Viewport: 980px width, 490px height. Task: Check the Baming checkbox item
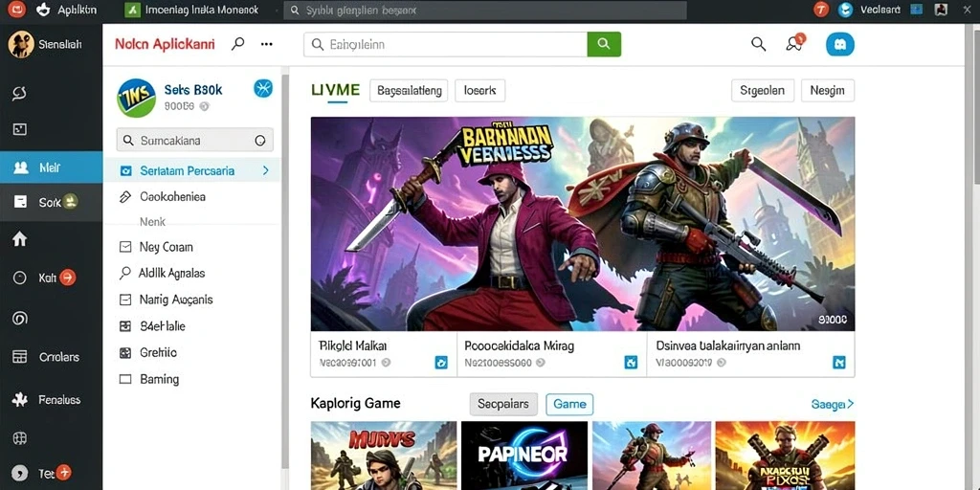point(125,379)
